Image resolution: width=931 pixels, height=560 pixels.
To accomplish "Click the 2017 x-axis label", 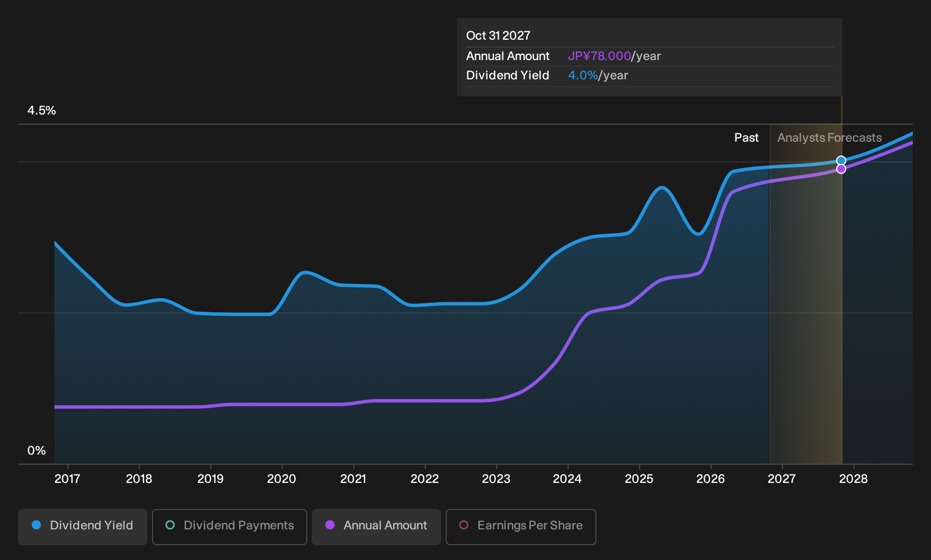I will (67, 479).
